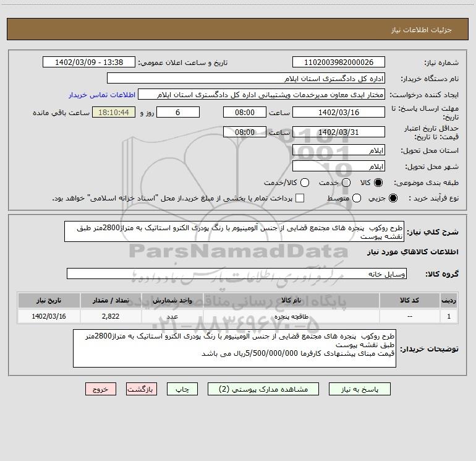The image size is (476, 461).
Task: Click the طاقچه پنجره item cell
Action: (291, 316)
